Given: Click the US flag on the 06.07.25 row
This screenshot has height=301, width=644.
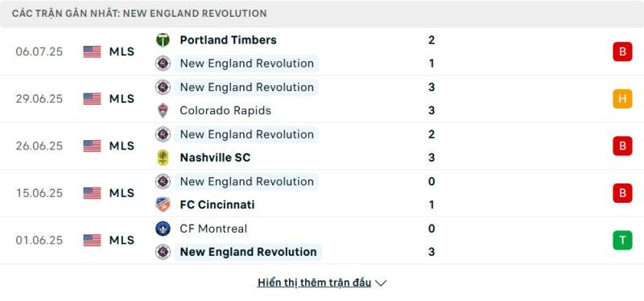Looking at the screenshot, I should (92, 52).
